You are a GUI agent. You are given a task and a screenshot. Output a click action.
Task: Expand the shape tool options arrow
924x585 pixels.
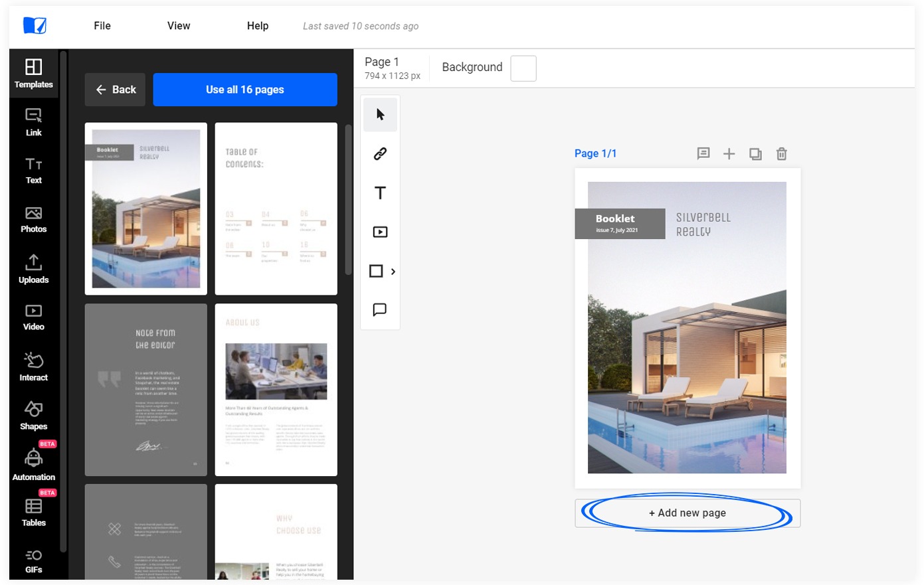(393, 271)
